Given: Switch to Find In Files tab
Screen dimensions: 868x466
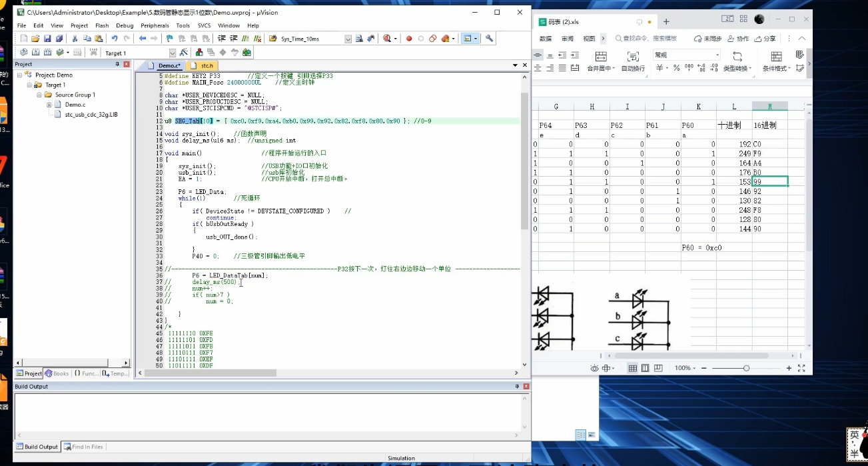Looking at the screenshot, I should click(x=83, y=447).
